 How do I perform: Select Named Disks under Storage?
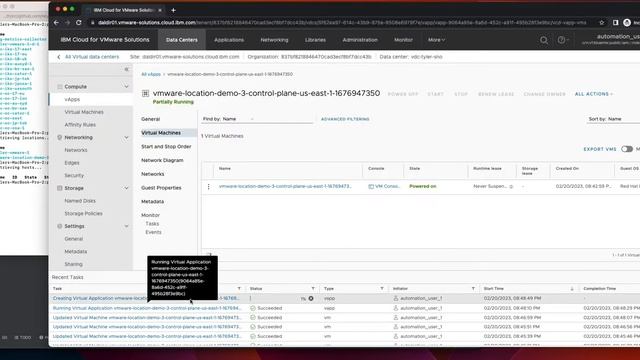pos(80,201)
